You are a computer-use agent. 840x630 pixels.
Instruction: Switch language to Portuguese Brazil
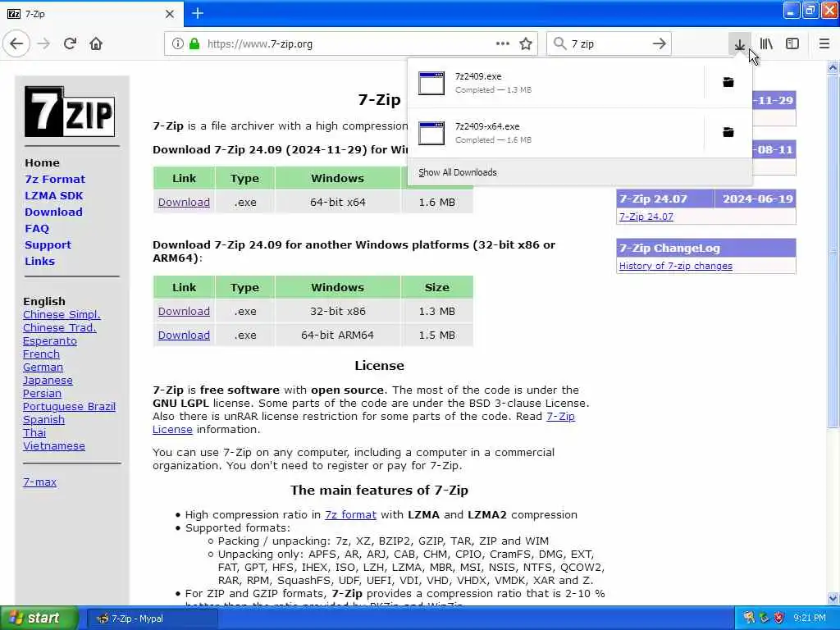[69, 407]
